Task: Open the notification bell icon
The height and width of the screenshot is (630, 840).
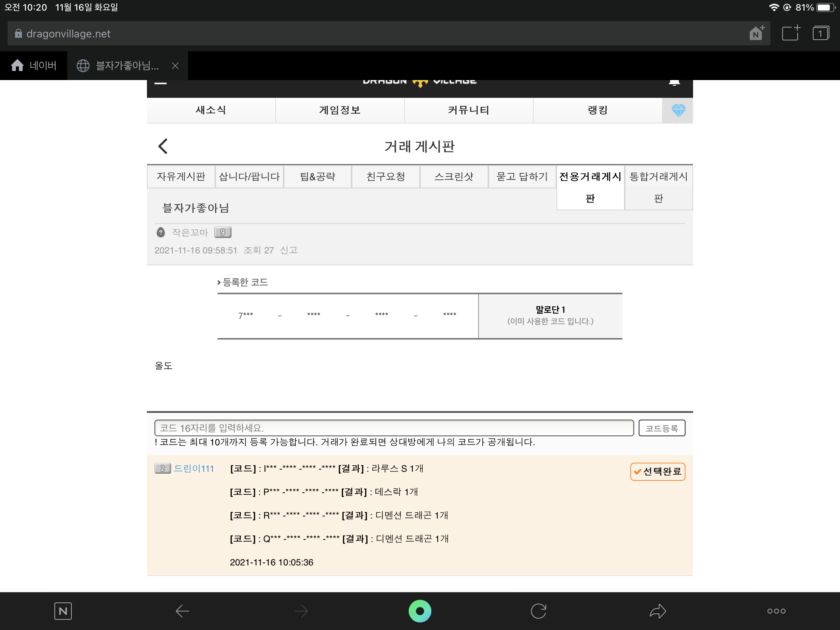Action: click(674, 82)
